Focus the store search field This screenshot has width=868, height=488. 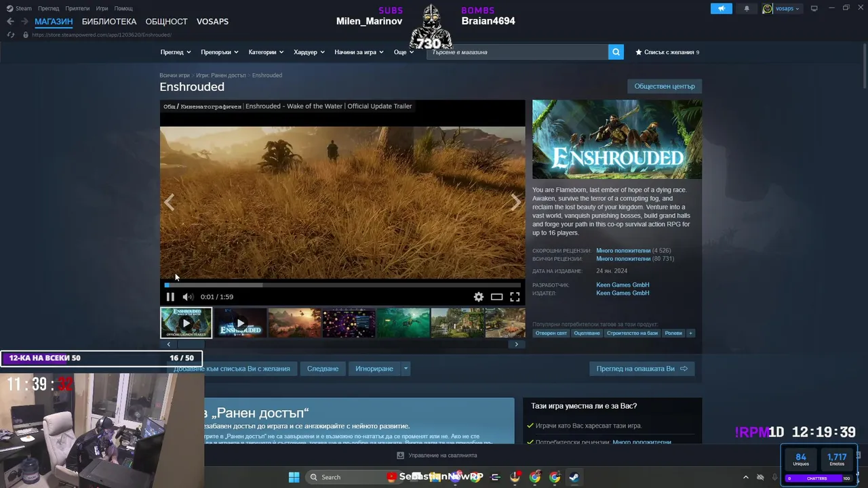pyautogui.click(x=517, y=52)
